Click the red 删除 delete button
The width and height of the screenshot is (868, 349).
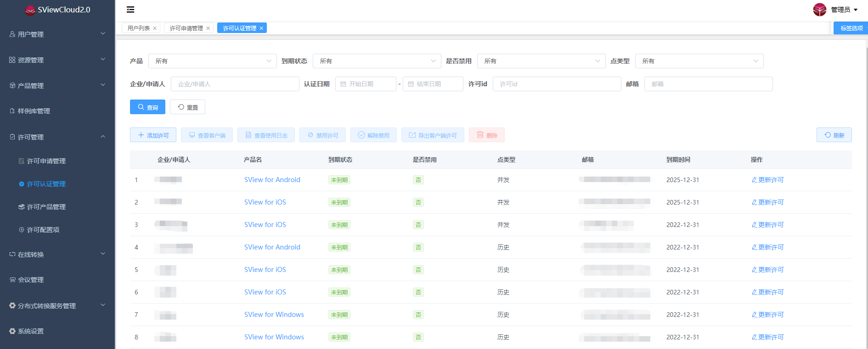(x=487, y=135)
